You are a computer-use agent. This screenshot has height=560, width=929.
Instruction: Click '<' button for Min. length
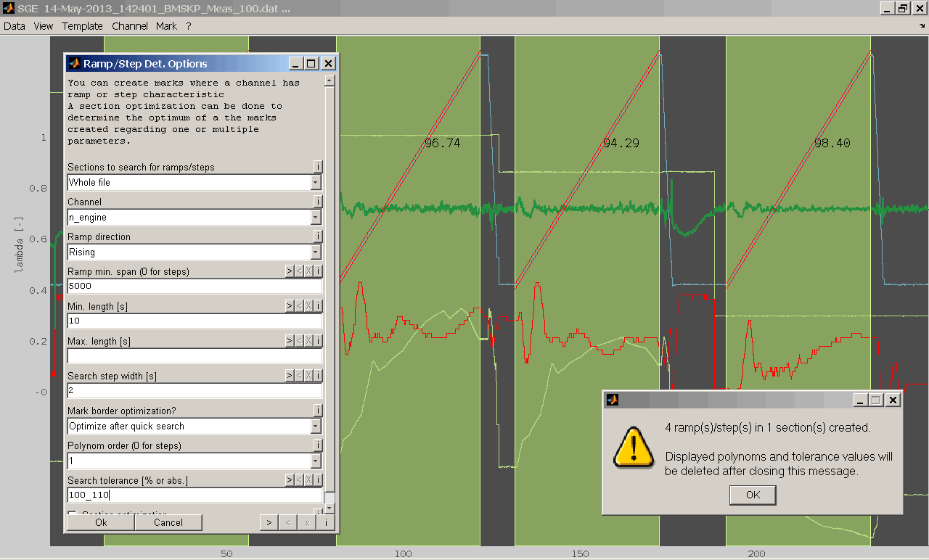coord(299,306)
